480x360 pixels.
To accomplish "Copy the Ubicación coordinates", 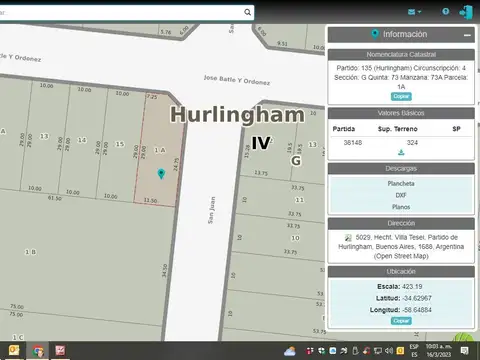I will (x=401, y=321).
